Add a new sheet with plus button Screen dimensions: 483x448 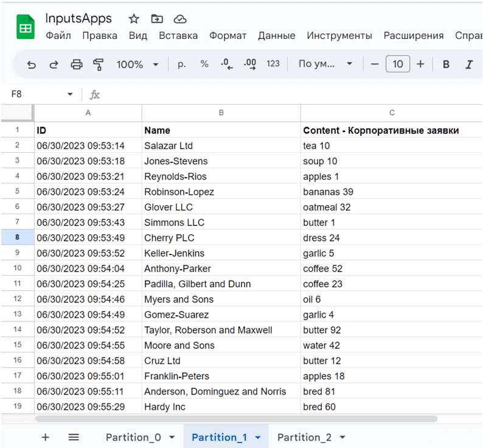point(45,437)
